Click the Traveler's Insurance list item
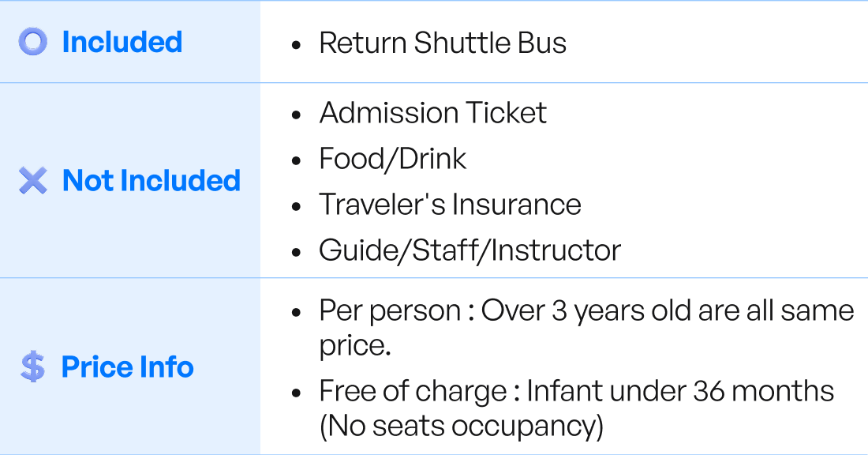Viewport: 868px width, 455px height. pyautogui.click(x=450, y=205)
